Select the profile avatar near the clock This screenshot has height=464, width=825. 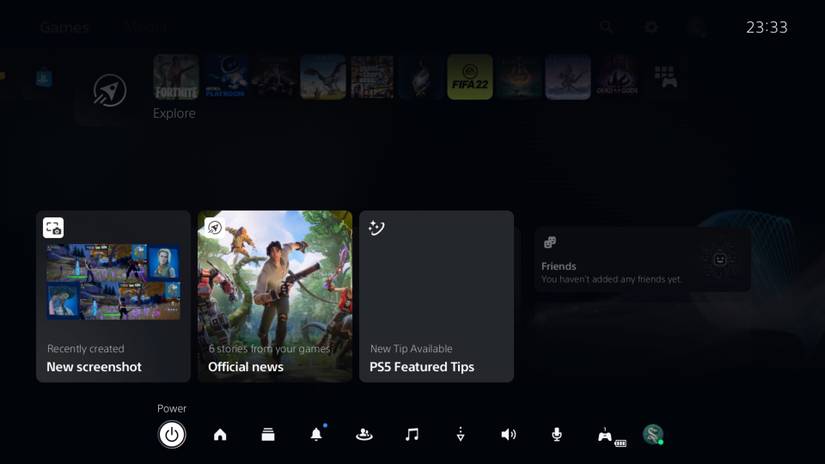tap(698, 27)
